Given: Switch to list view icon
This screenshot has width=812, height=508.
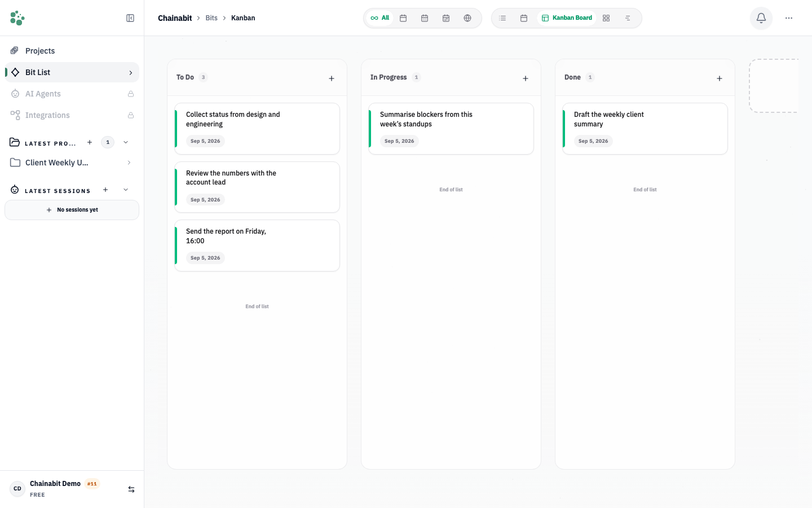Looking at the screenshot, I should coord(502,18).
